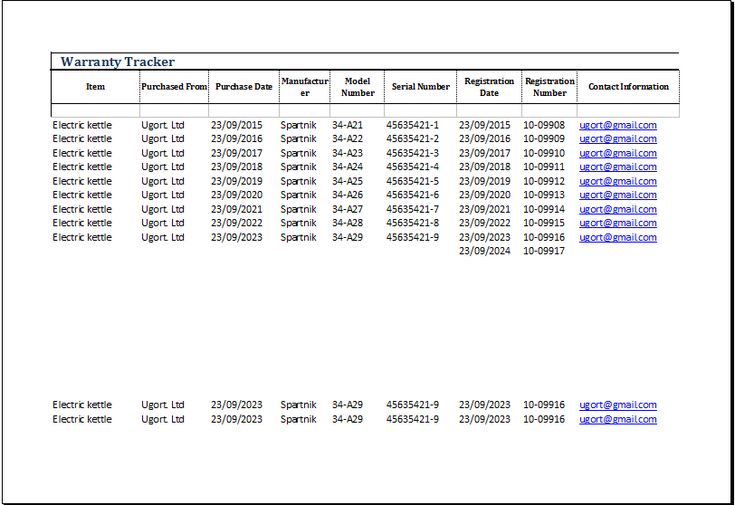Select the Manufacturer column header

(305, 87)
